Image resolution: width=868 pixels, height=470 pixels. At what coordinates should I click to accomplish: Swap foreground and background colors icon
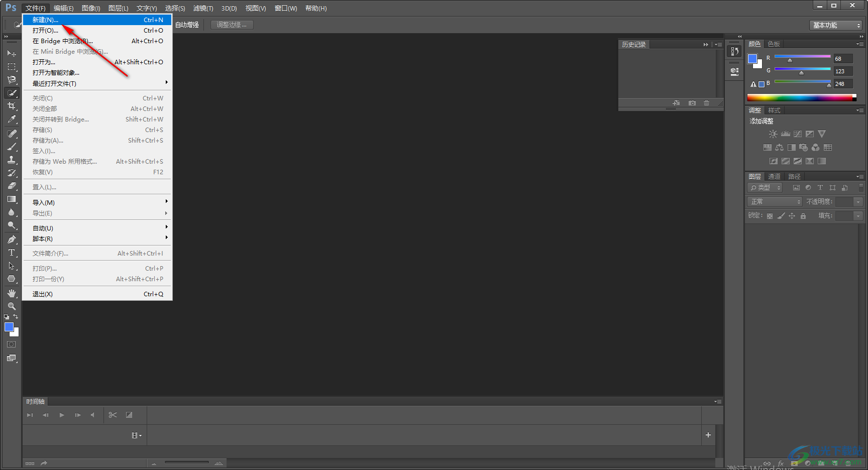point(16,317)
